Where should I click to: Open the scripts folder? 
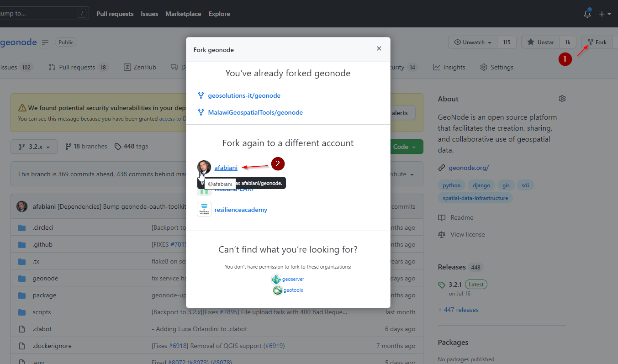click(42, 312)
